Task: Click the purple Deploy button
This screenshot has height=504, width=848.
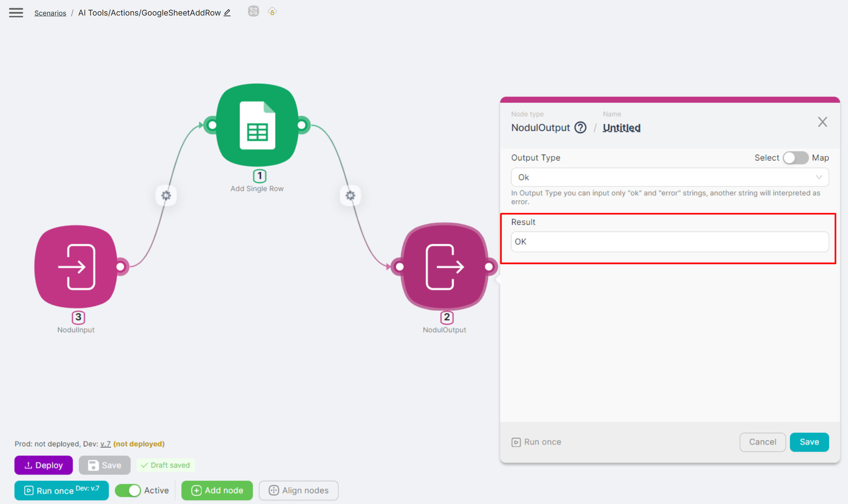Action: tap(43, 465)
